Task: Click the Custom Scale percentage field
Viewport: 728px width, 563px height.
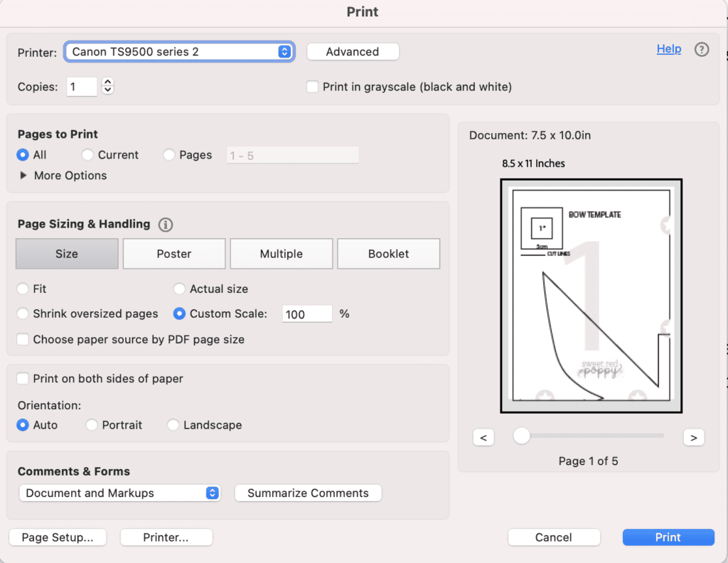Action: tap(307, 314)
